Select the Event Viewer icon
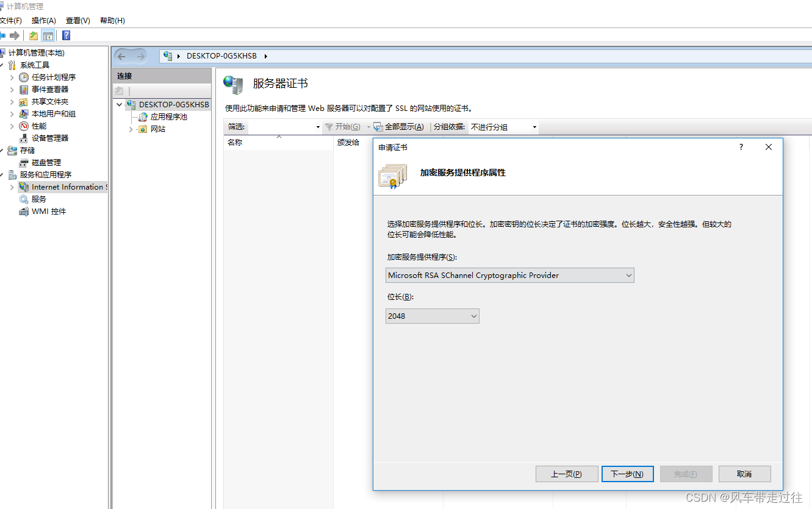 tap(24, 90)
